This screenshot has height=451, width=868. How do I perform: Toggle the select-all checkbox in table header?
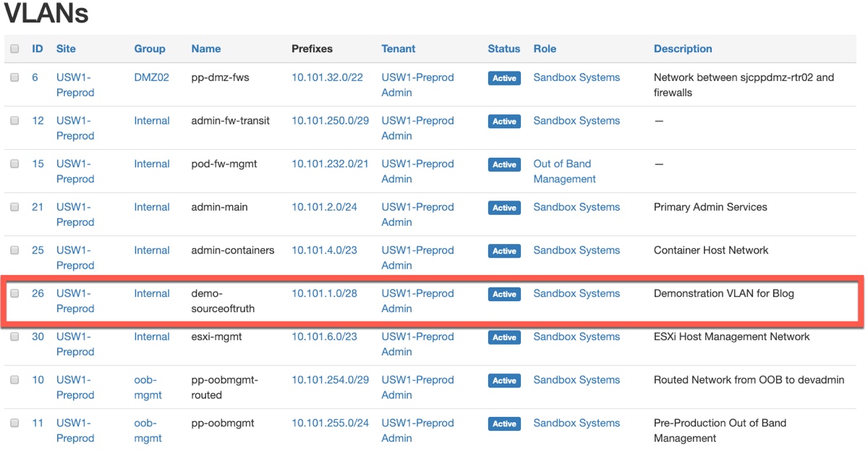click(14, 49)
